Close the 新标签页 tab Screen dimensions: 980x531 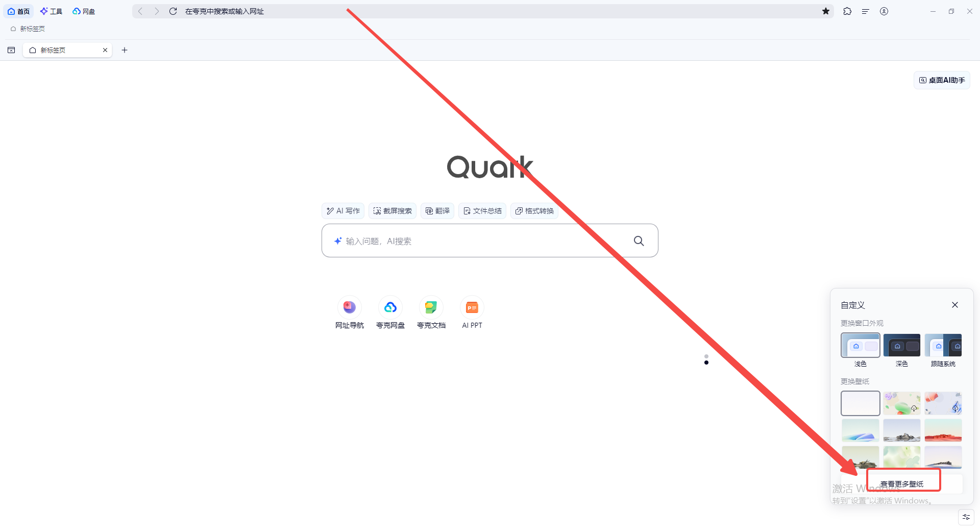point(105,50)
